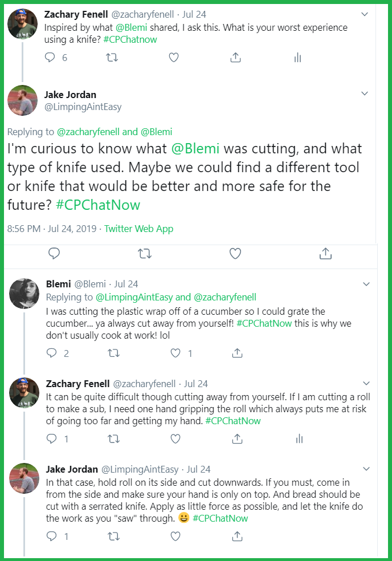Share Jake Jordan's main tweet

[x=325, y=253]
